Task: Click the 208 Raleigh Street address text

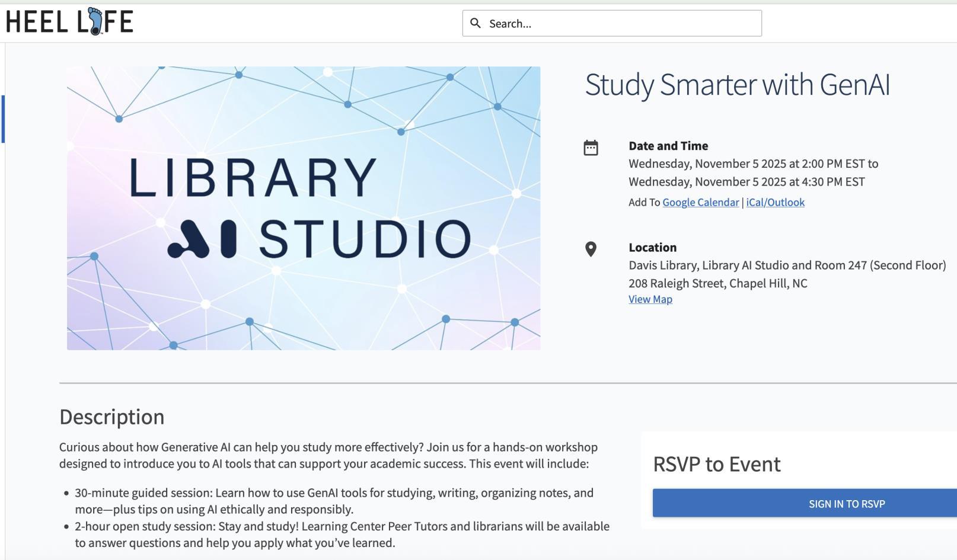Action: 717,283
